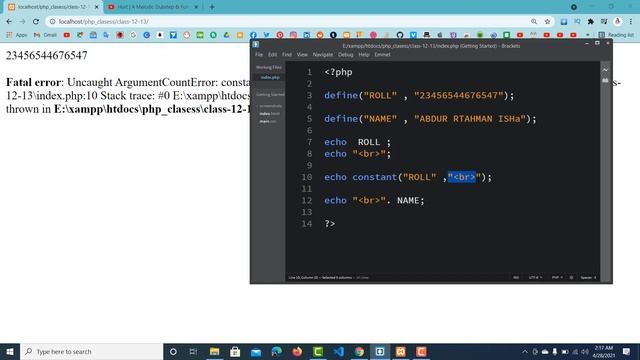Open Getting Started project dropdown
The image size is (640, 360).
click(x=270, y=94)
